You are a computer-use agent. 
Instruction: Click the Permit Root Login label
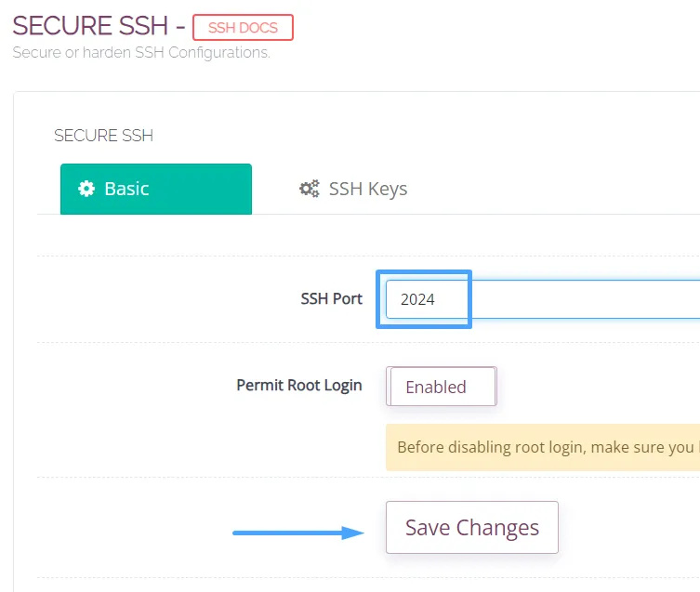coord(298,385)
